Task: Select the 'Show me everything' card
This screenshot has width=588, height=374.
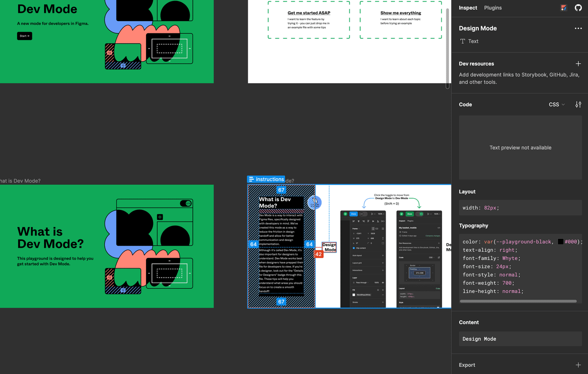Action: [401, 20]
